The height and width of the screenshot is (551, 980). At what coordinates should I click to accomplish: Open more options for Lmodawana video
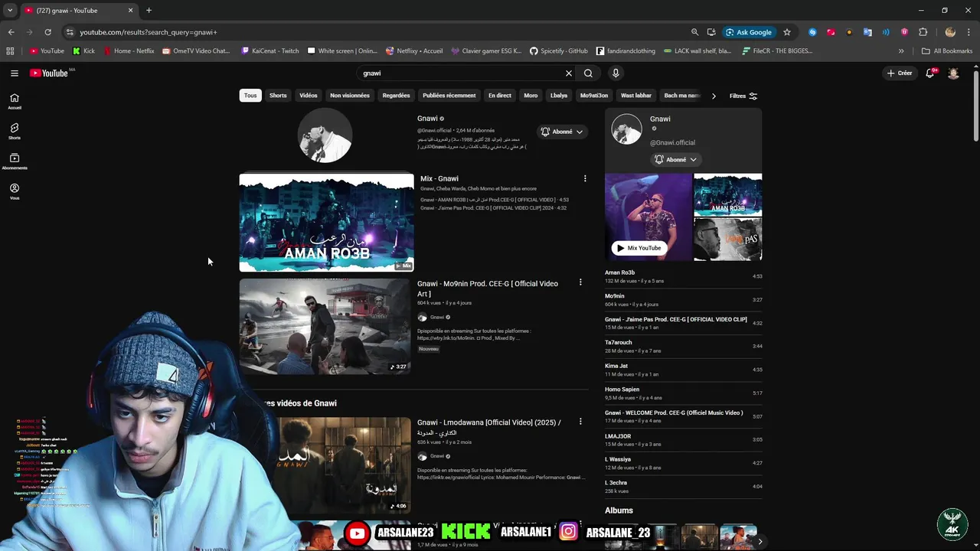point(580,422)
